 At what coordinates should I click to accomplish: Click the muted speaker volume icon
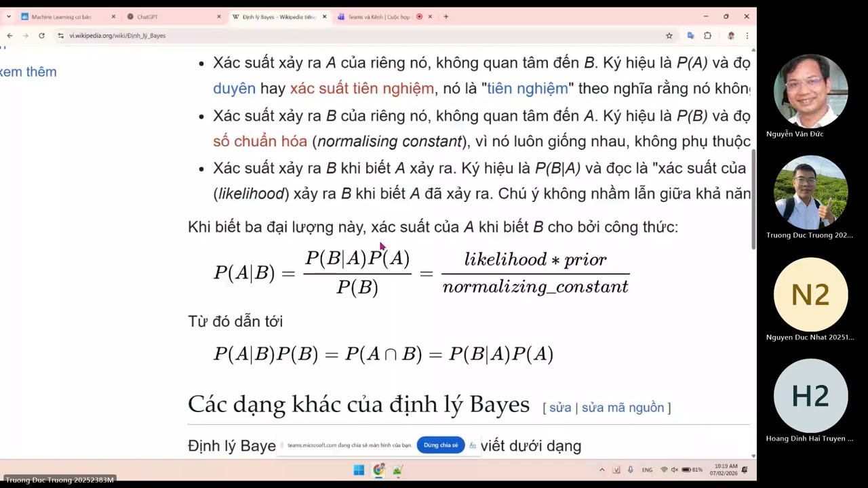click(675, 470)
